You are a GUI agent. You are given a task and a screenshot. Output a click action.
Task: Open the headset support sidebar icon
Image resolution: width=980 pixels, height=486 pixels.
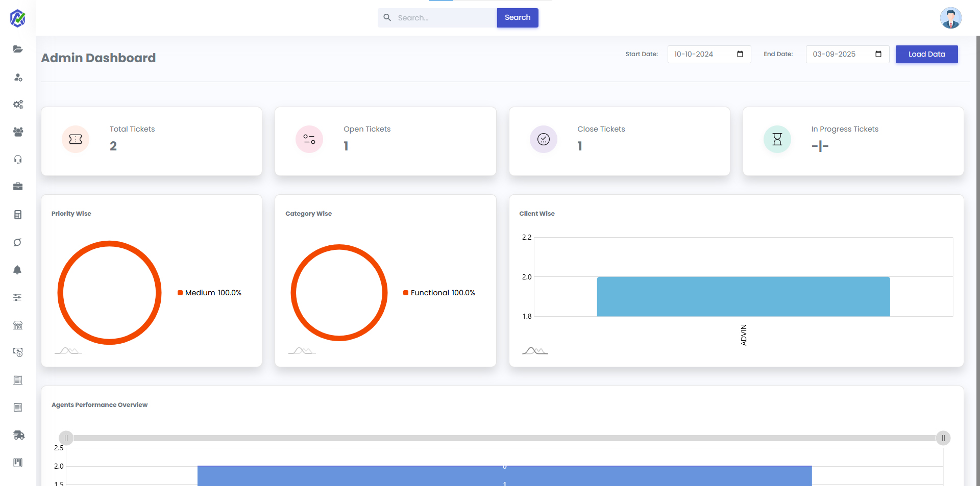point(18,160)
